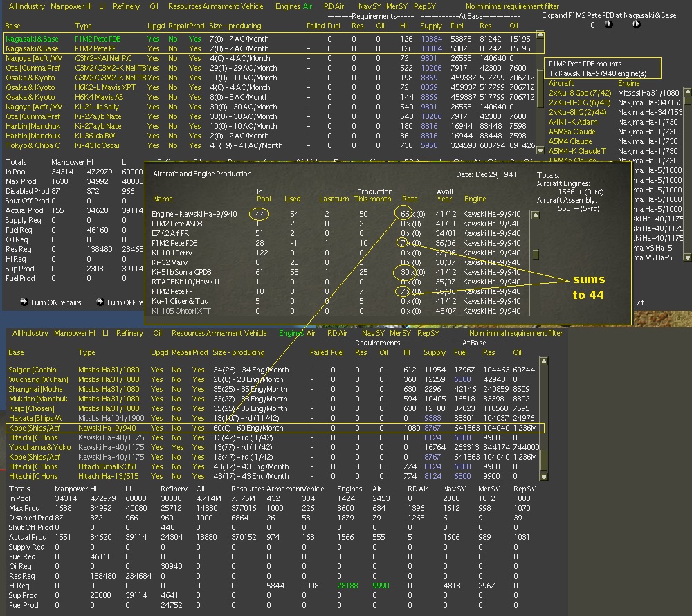Click the lower engine list scrollbar thumb
Viewport: 692px width, 616px height.
coord(544,460)
